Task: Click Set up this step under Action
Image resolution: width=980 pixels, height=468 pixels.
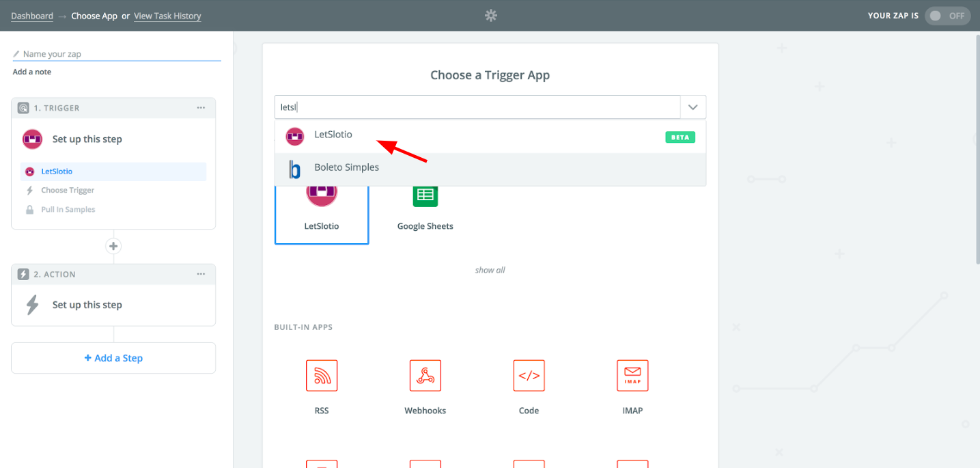Action: pos(87,305)
